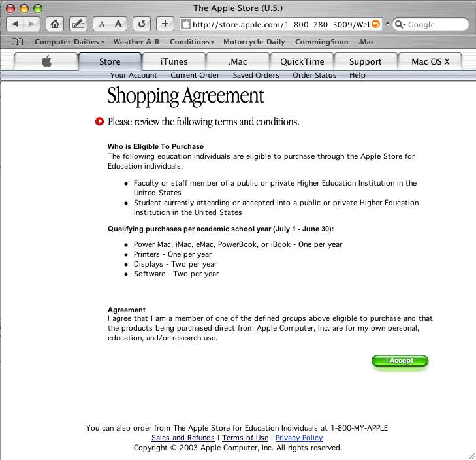The height and width of the screenshot is (460, 476).
Task: Minimize the window with yellow button
Action: point(24,8)
